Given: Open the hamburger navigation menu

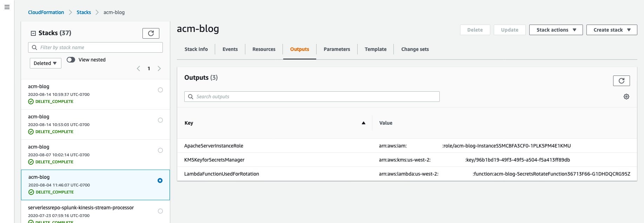Looking at the screenshot, I should click(7, 7).
